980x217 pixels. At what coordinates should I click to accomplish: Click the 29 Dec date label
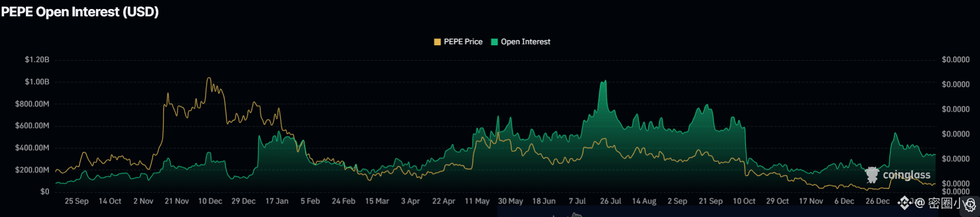point(243,201)
